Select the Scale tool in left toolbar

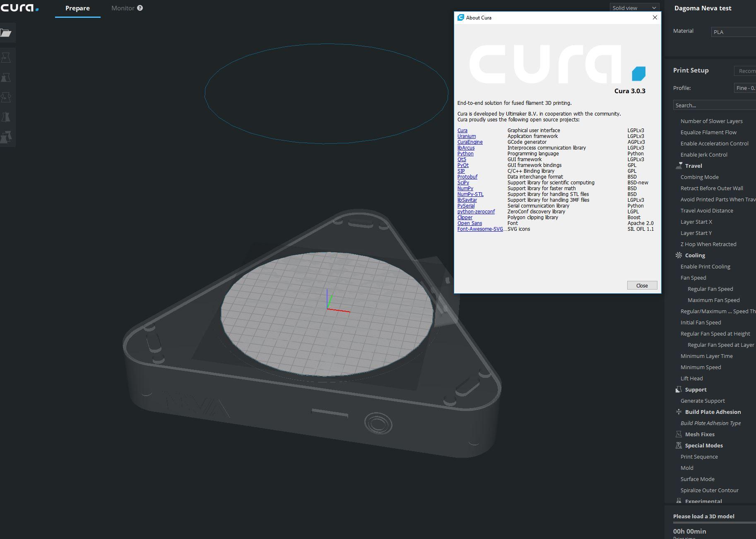click(x=6, y=77)
